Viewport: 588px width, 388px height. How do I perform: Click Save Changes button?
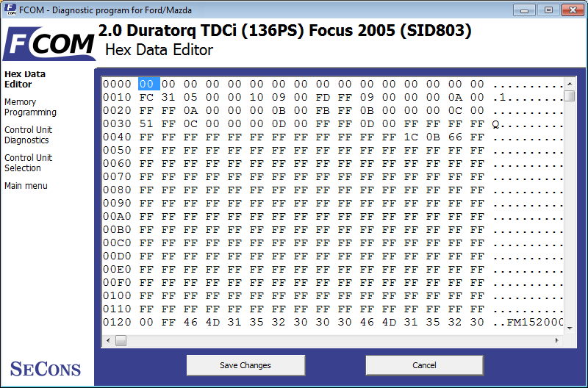(245, 365)
